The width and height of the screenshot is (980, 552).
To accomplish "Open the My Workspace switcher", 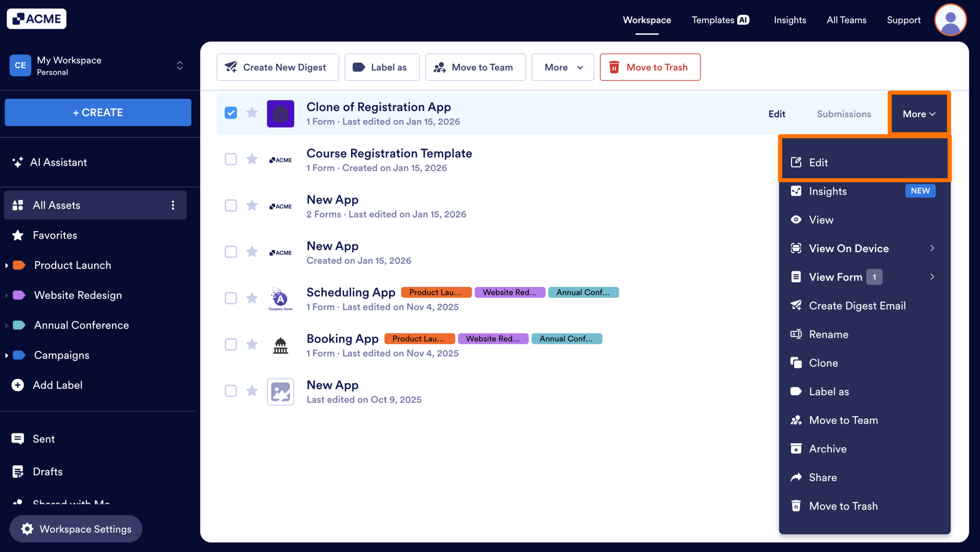I will pyautogui.click(x=179, y=66).
